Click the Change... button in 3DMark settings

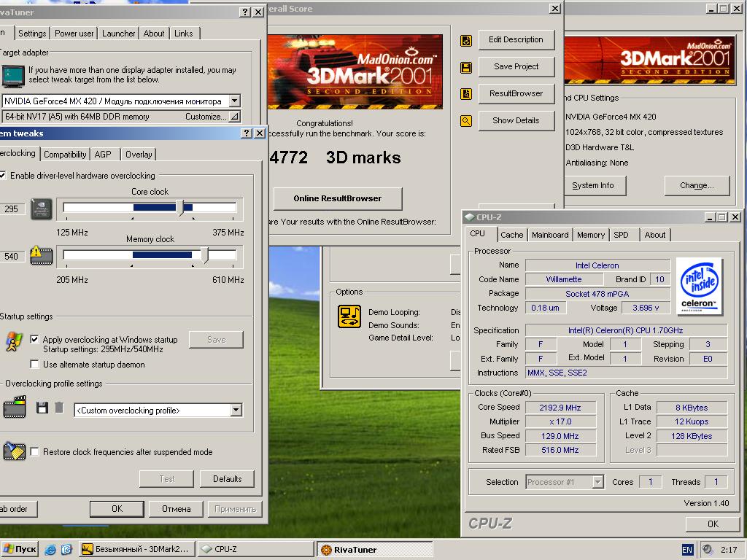click(697, 186)
